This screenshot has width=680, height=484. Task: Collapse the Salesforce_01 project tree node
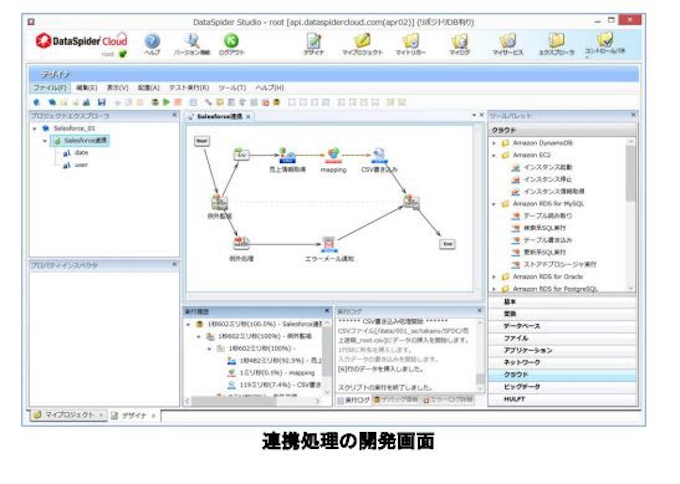(36, 129)
